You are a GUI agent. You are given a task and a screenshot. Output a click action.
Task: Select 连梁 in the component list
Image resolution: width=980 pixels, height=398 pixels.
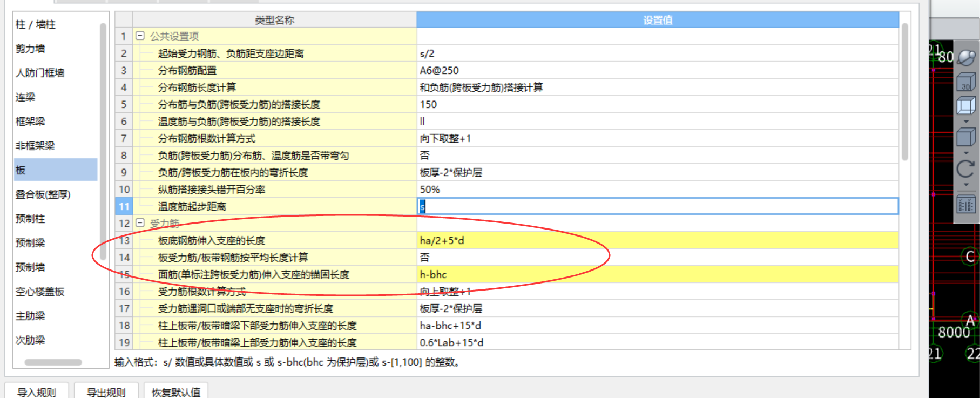[25, 97]
